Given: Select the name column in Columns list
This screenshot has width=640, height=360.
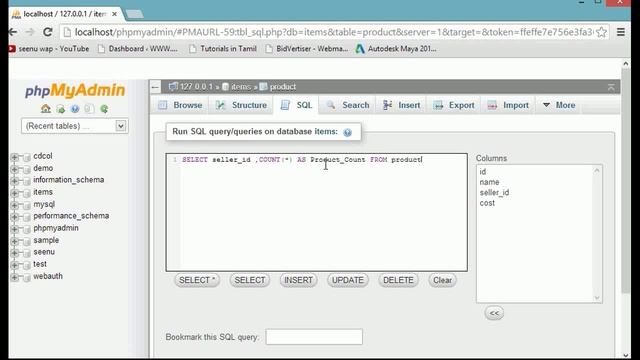Looking at the screenshot, I should [x=489, y=182].
